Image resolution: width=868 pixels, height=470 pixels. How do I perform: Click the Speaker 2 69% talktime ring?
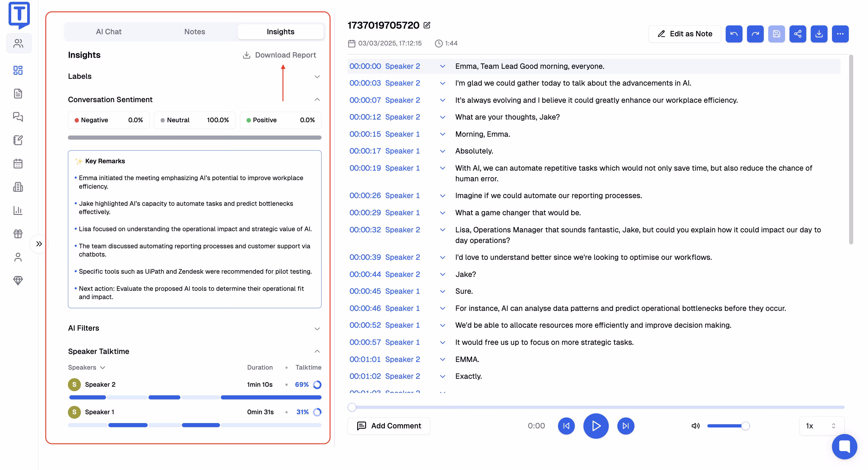click(317, 384)
